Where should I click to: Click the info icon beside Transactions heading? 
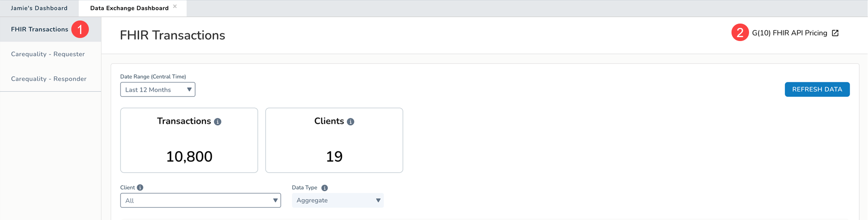217,122
